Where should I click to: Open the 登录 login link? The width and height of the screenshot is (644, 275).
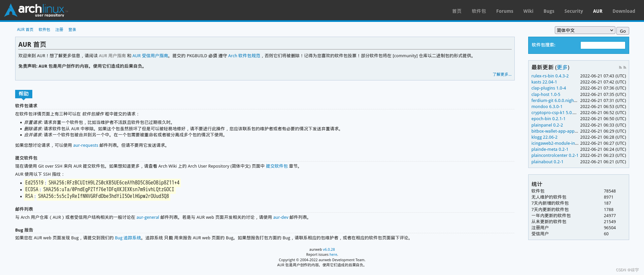coord(72,30)
